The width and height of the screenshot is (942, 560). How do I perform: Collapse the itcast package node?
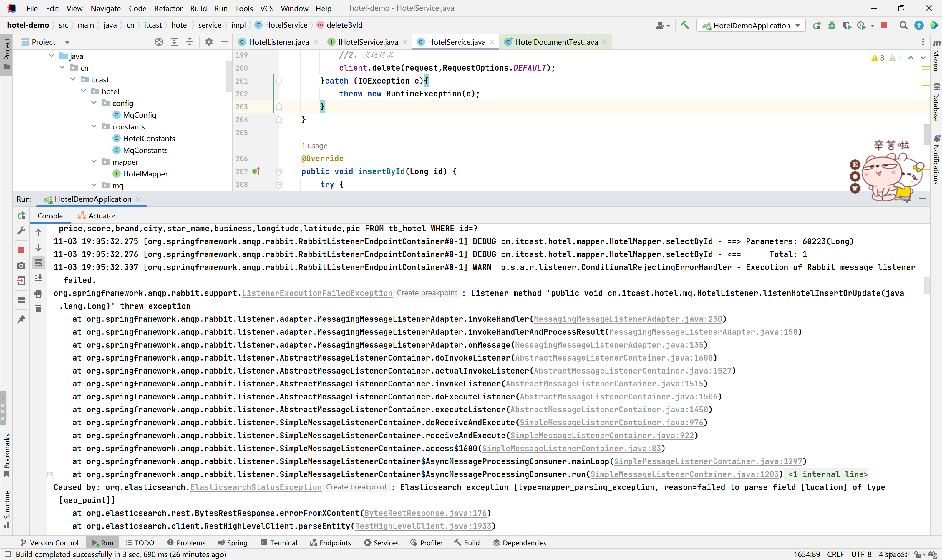click(x=73, y=79)
